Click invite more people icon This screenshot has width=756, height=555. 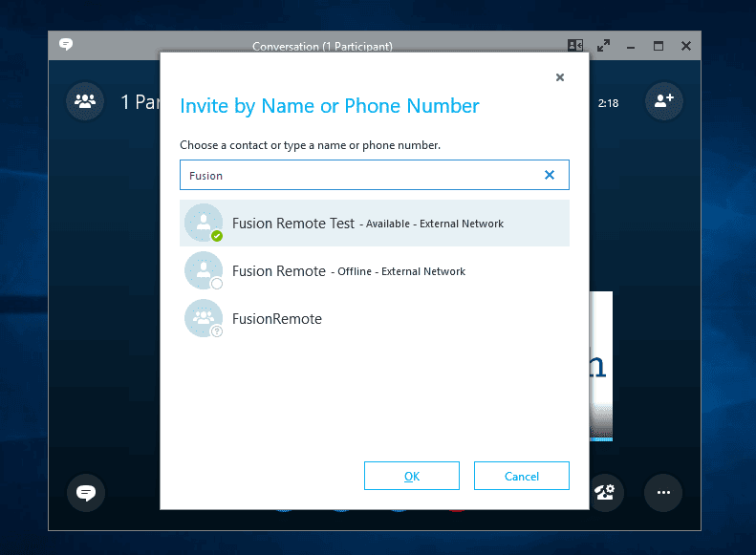point(663,101)
